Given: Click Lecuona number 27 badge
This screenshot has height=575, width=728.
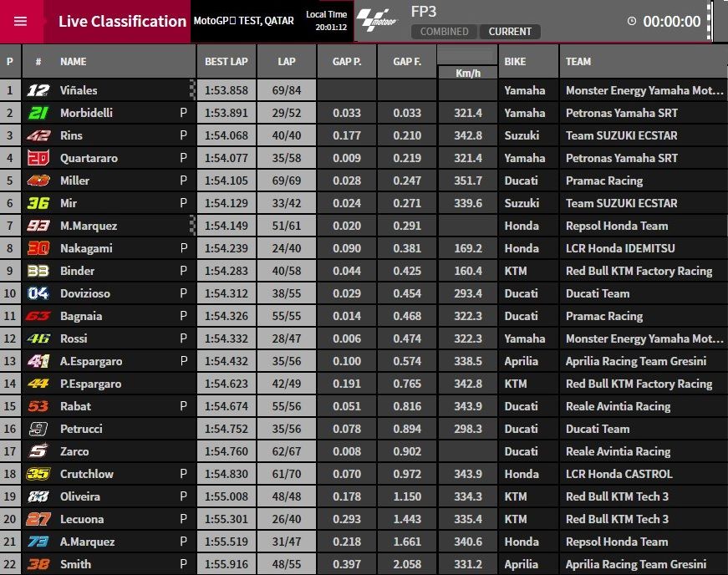Looking at the screenshot, I should [x=38, y=519].
